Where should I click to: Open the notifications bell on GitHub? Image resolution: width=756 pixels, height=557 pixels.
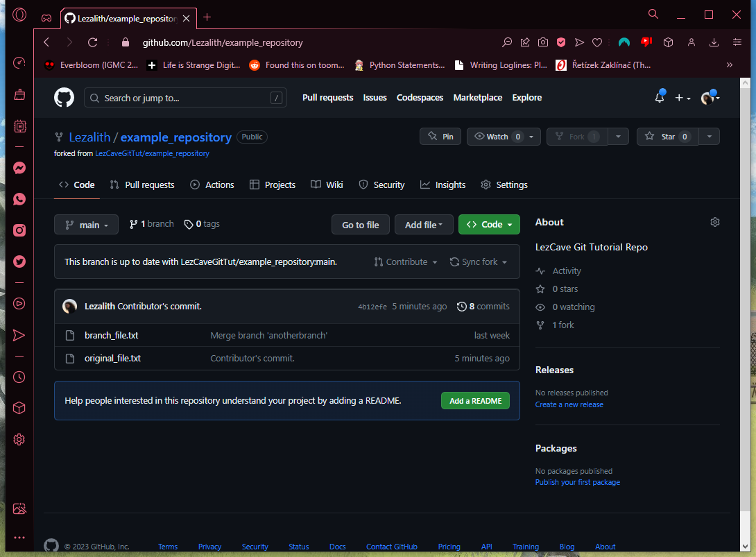658,98
